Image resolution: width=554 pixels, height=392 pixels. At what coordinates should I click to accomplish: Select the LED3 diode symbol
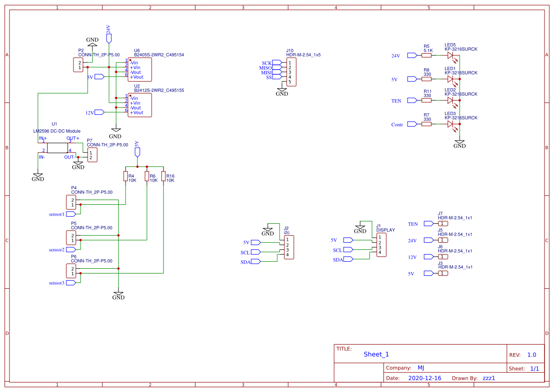coord(451,124)
